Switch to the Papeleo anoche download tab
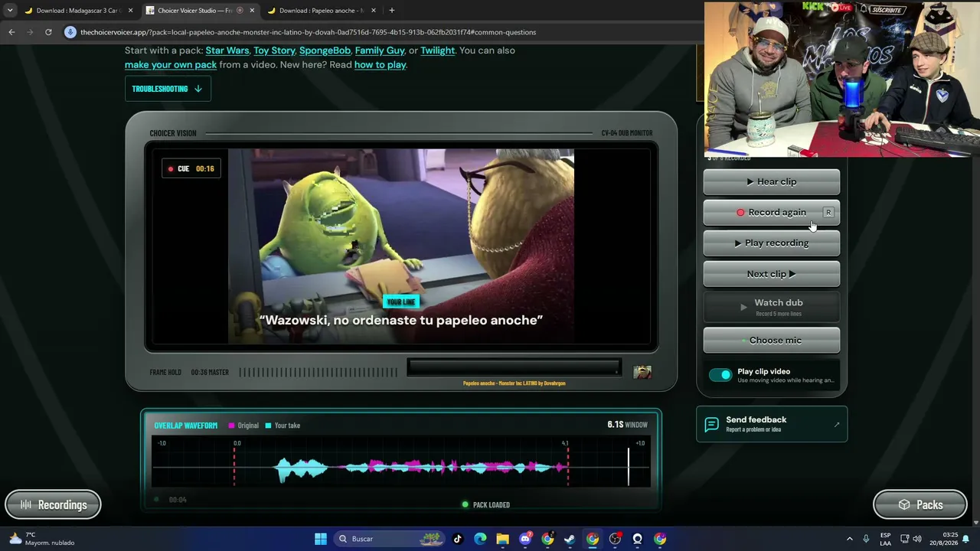The height and width of the screenshot is (551, 980). 322,11
